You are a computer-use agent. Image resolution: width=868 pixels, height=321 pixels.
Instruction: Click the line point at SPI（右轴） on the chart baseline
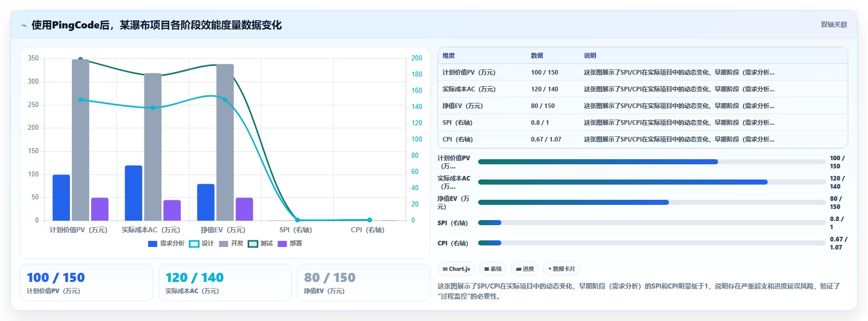(297, 220)
